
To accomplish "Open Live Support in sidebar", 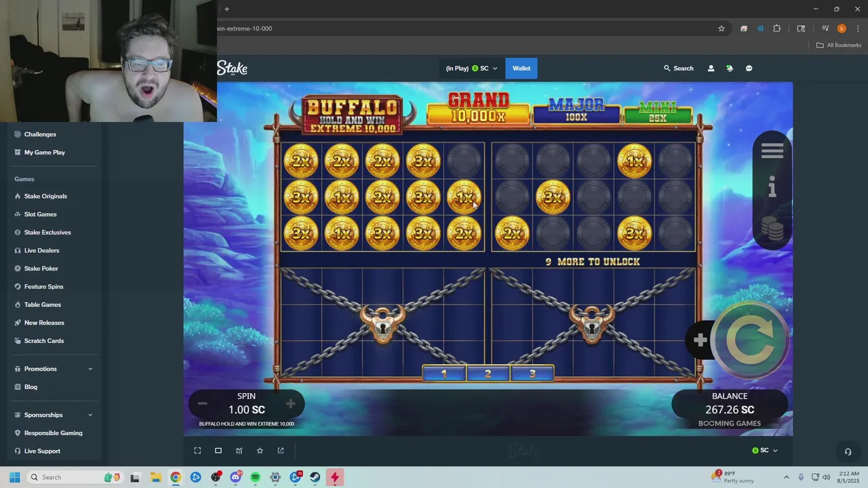I will pos(42,451).
